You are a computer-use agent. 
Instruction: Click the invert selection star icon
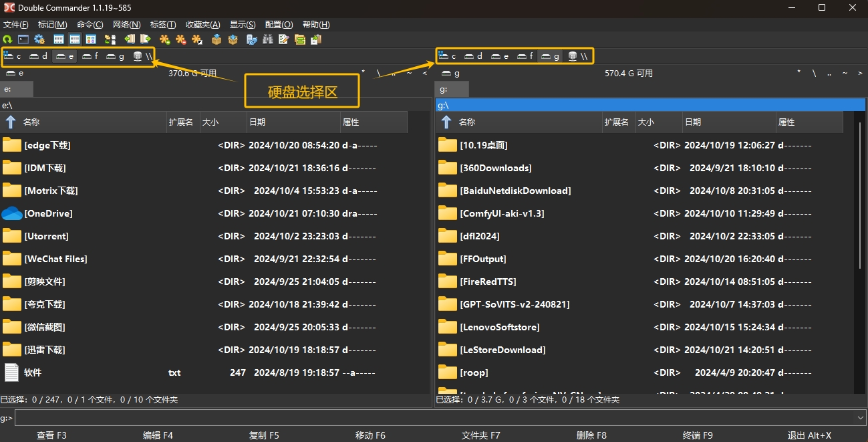pos(197,39)
